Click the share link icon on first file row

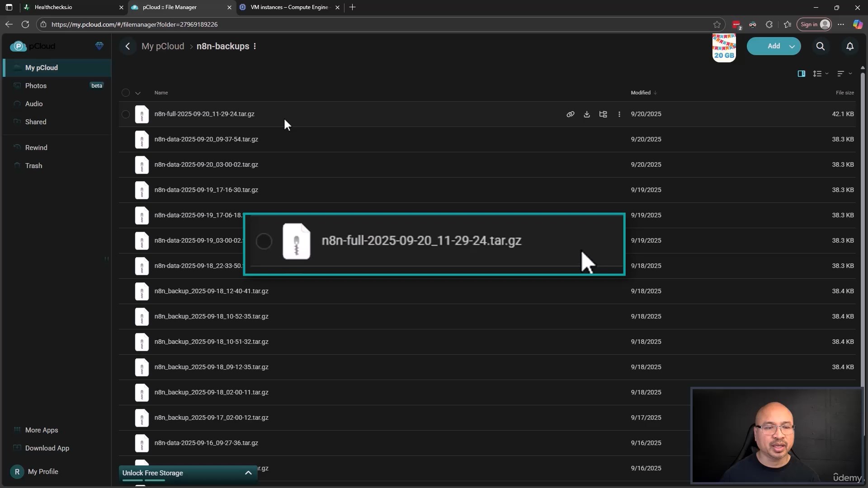(571, 114)
